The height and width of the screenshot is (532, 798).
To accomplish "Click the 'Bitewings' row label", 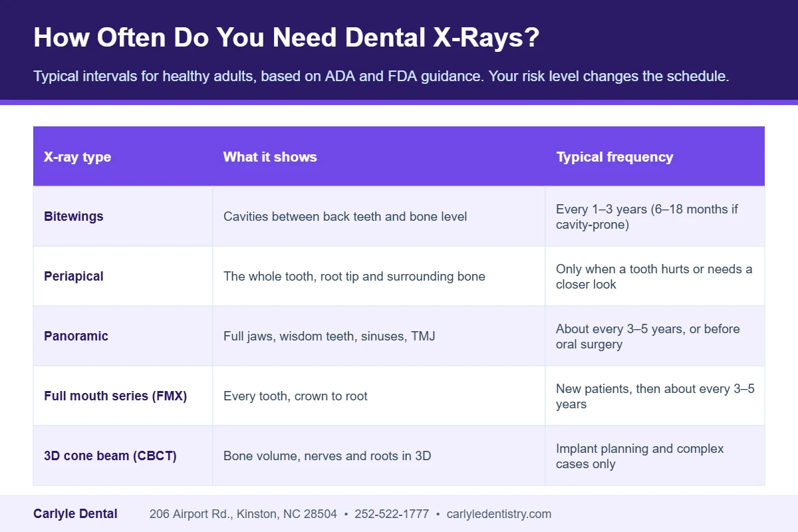I will tap(74, 216).
